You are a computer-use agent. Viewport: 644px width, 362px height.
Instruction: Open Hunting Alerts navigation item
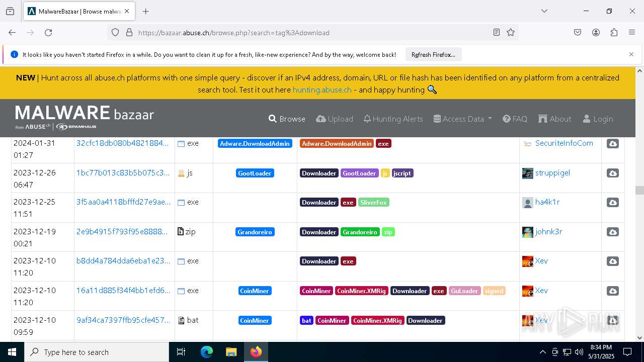click(x=393, y=119)
